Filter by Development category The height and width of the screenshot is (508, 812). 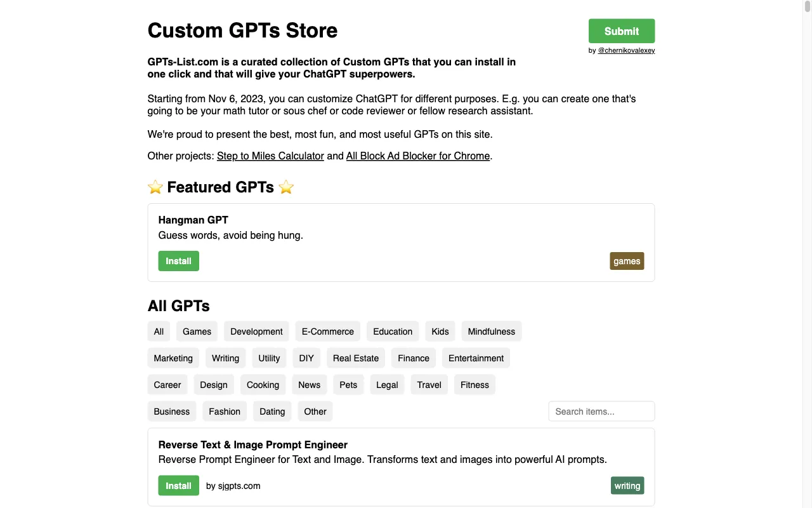(x=256, y=331)
